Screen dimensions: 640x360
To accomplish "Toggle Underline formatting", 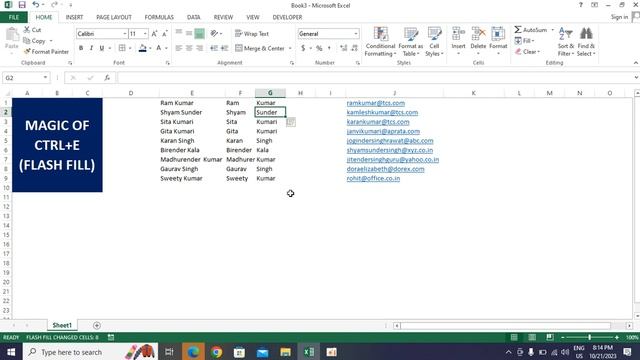I will (102, 48).
